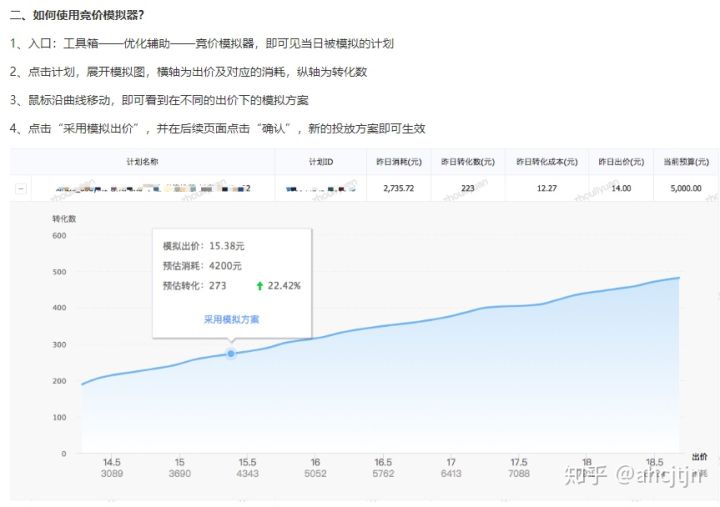Viewport: 720px width, 507px height.
Task: Click the 200 y-axis label
Action: (x=59, y=381)
